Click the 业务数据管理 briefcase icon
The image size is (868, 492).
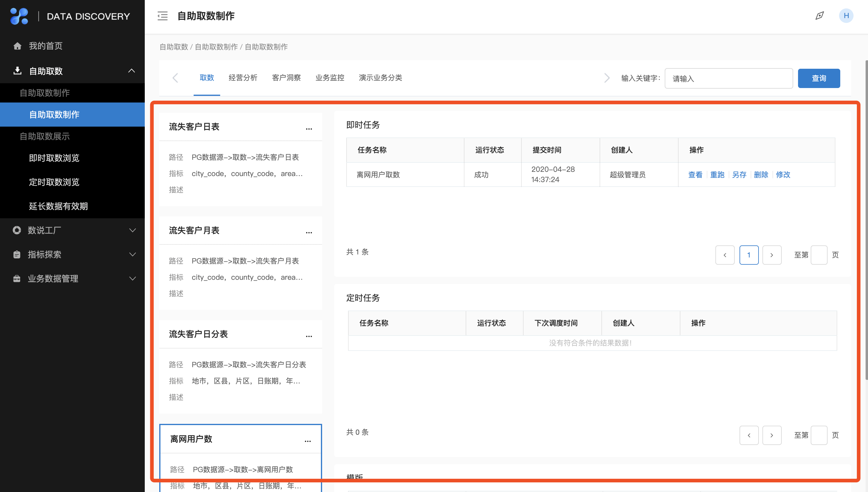(x=17, y=279)
